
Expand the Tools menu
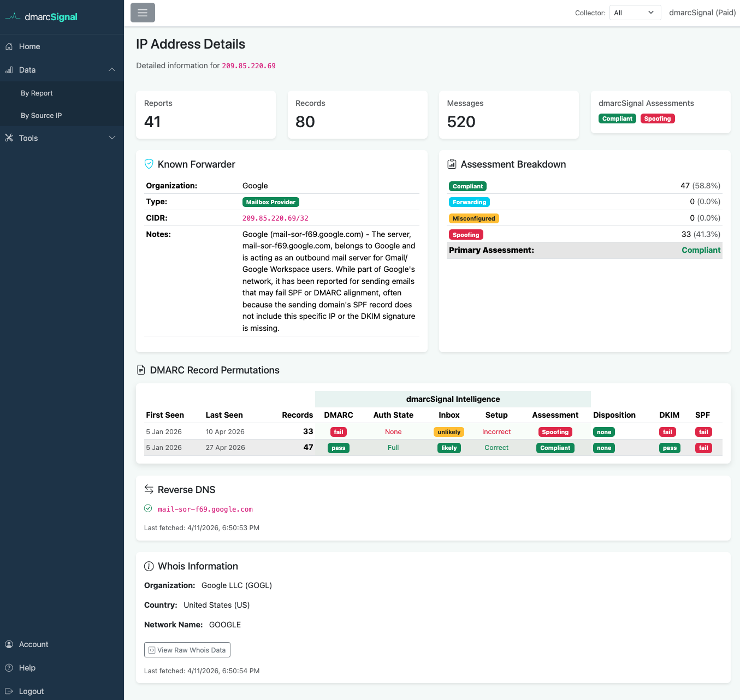point(62,138)
